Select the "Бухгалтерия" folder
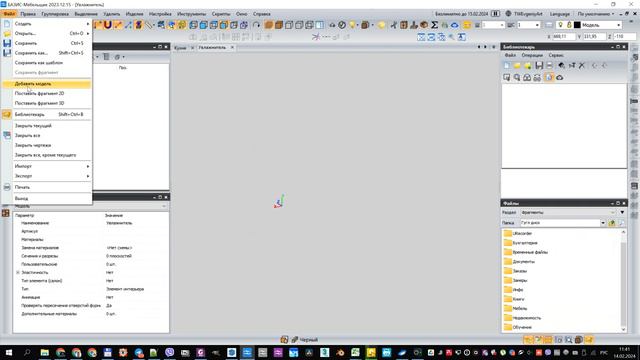Image resolution: width=640 pixels, height=360 pixels. click(521, 243)
